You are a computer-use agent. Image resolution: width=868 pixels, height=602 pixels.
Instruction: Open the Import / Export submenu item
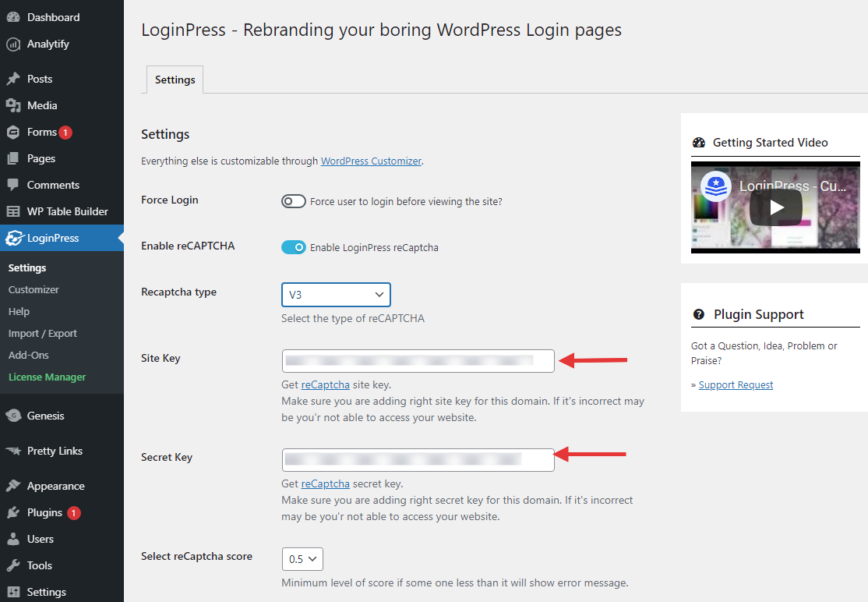[43, 334]
